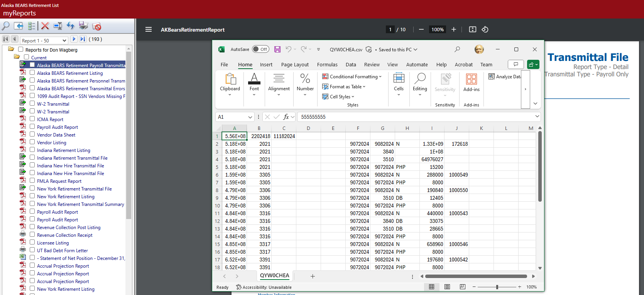644x295 pixels.
Task: Click the Add-ins ribbon icon in Excel
Action: 472,83
